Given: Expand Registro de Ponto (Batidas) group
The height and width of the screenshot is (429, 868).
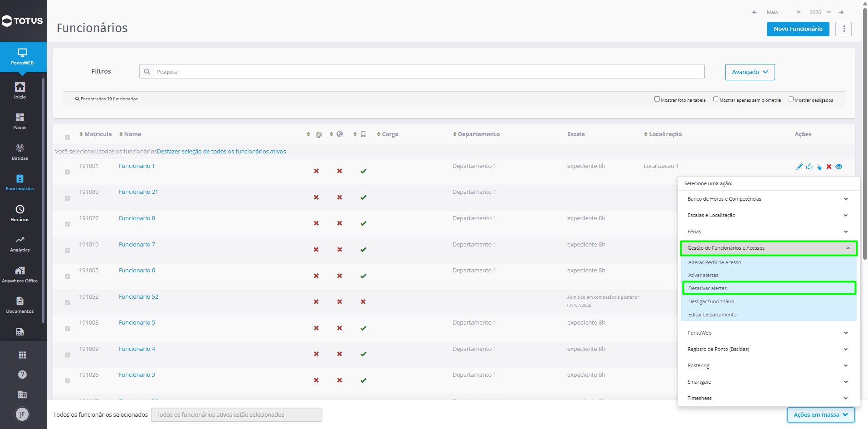Looking at the screenshot, I should tap(768, 349).
